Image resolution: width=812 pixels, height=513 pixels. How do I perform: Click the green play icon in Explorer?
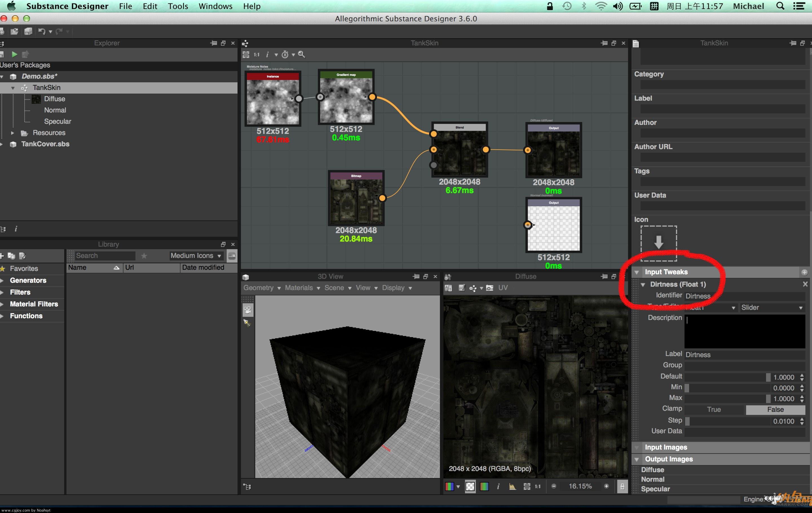14,54
